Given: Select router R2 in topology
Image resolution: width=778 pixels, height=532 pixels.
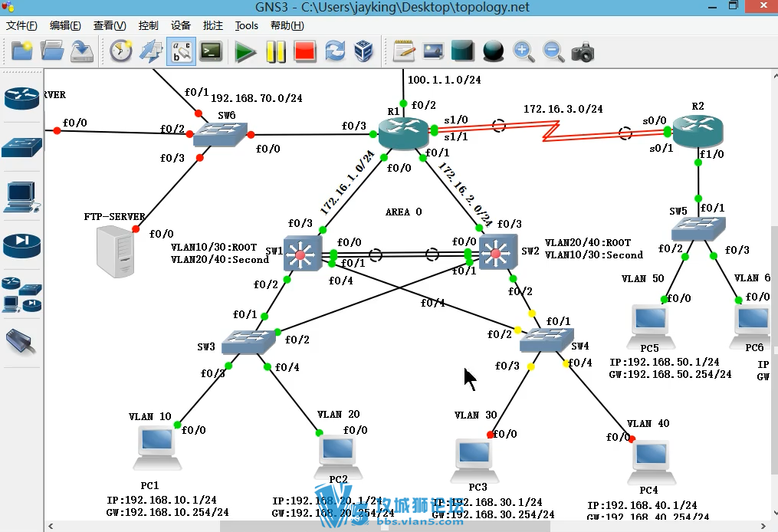Looking at the screenshot, I should coord(698,131).
